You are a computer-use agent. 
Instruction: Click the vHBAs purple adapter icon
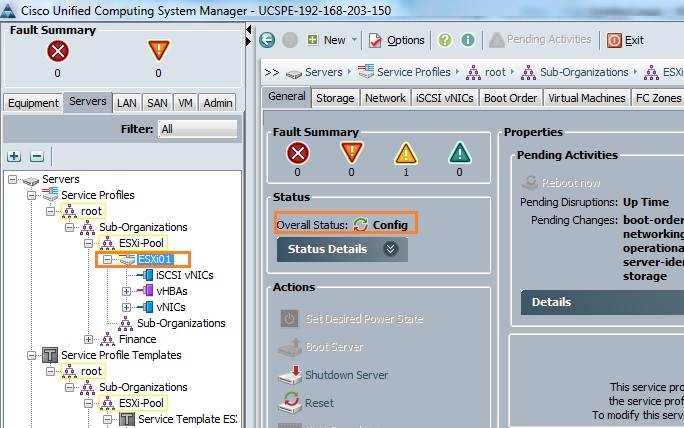click(x=145, y=291)
